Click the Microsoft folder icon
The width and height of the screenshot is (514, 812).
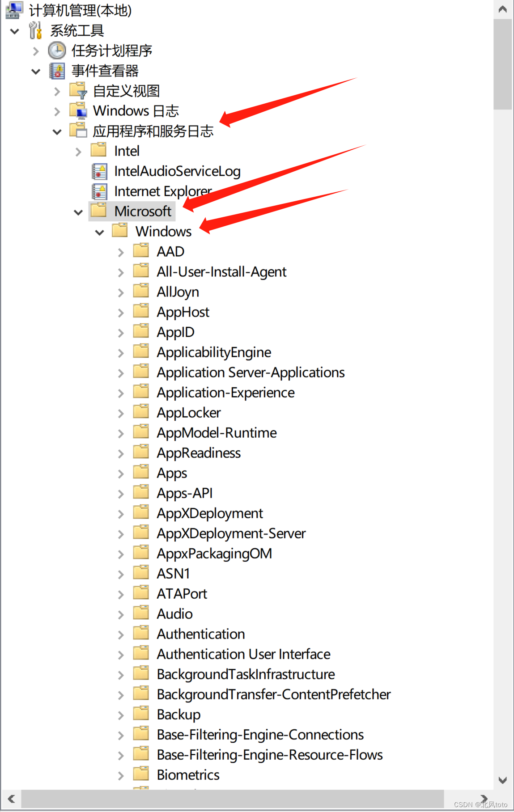(x=99, y=210)
